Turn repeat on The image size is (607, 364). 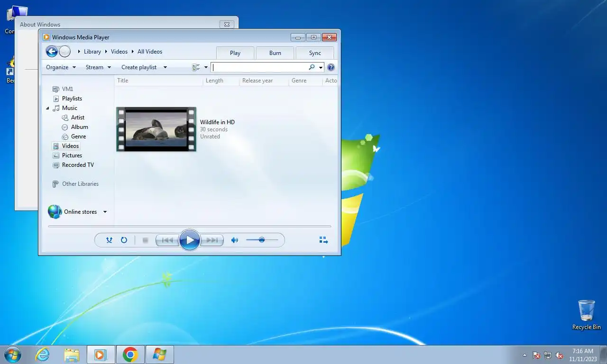click(x=124, y=240)
